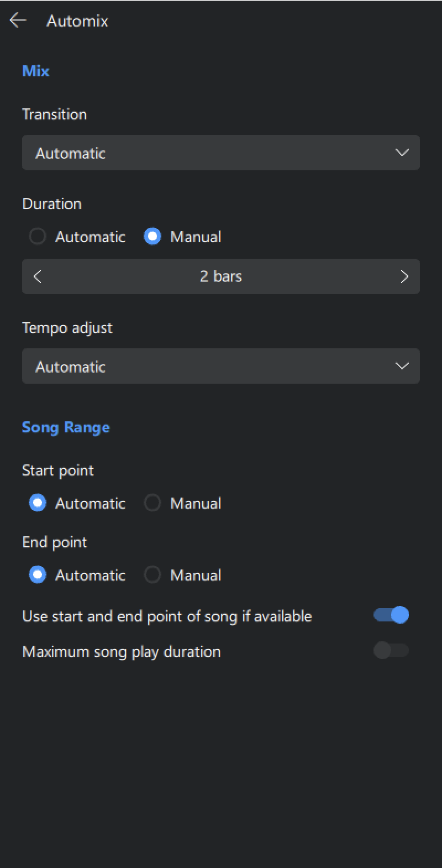The height and width of the screenshot is (868, 442).
Task: Click the 2 bars duration value
Action: (221, 276)
